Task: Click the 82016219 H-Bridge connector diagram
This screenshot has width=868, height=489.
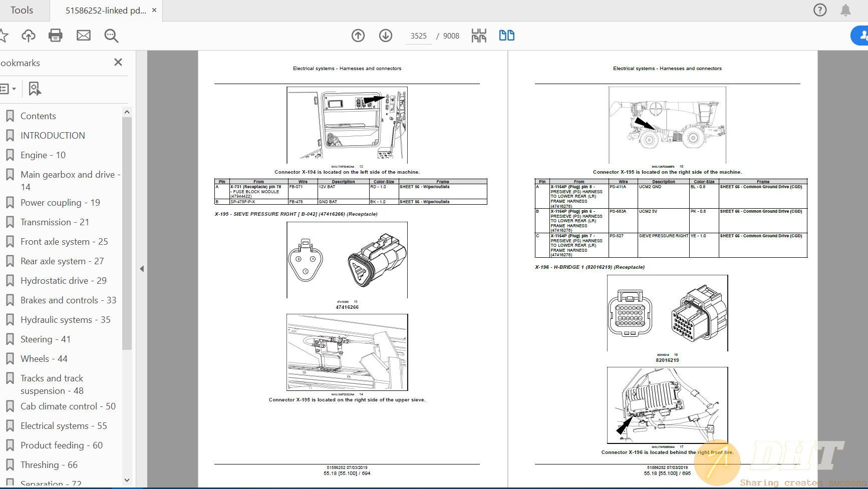Action: click(668, 313)
